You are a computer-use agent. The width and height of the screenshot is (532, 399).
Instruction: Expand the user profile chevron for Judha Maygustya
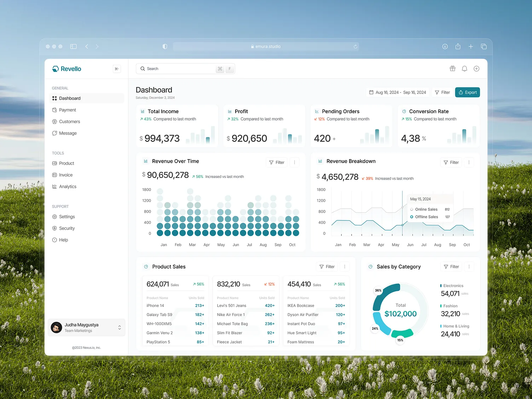point(120,327)
